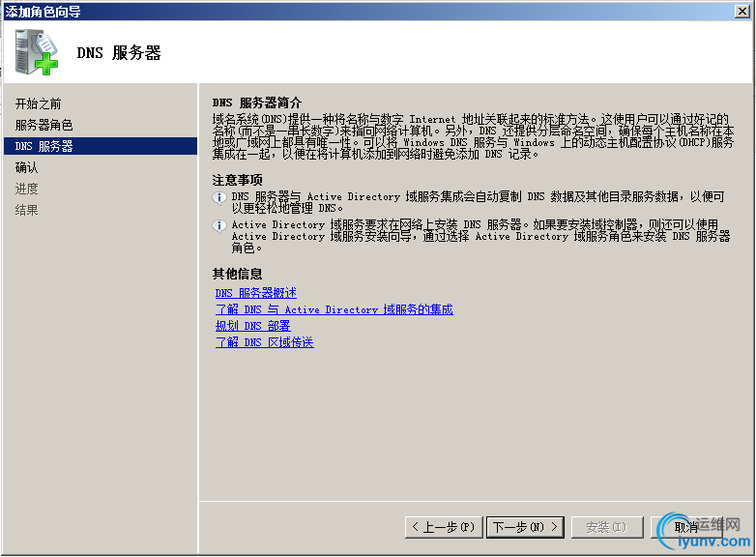Click the 下一步 (N) button
Image resolution: width=756 pixels, height=557 pixels.
(x=525, y=527)
